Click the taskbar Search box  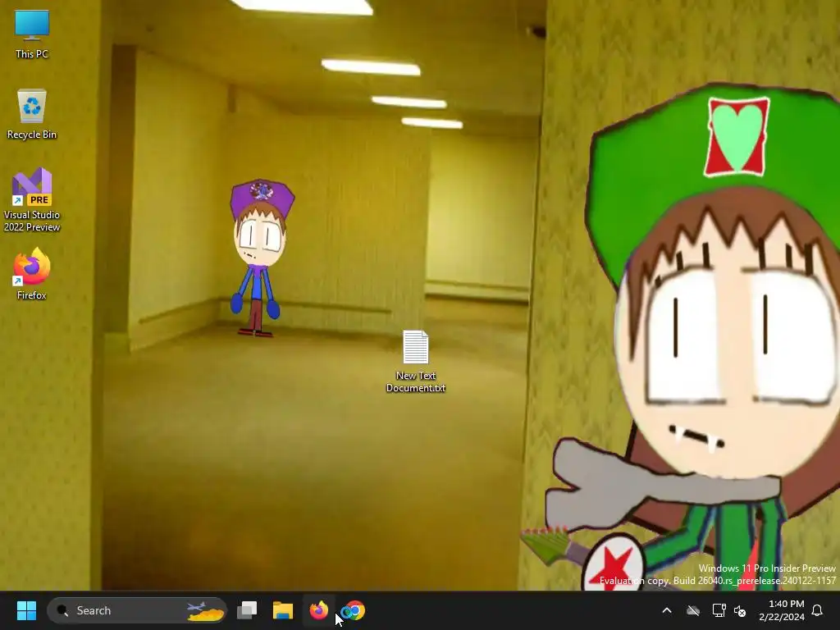tap(137, 610)
